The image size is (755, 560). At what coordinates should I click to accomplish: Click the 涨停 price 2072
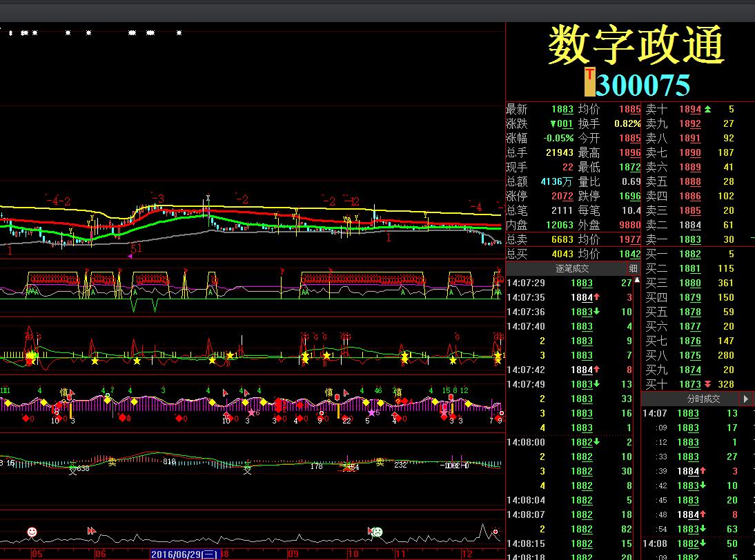pyautogui.click(x=562, y=197)
